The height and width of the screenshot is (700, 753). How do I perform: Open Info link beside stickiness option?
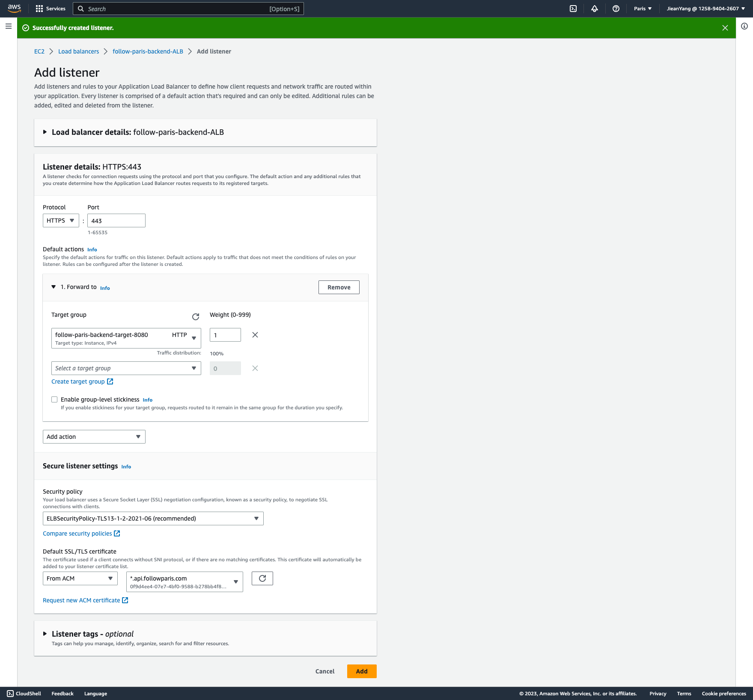[148, 400]
